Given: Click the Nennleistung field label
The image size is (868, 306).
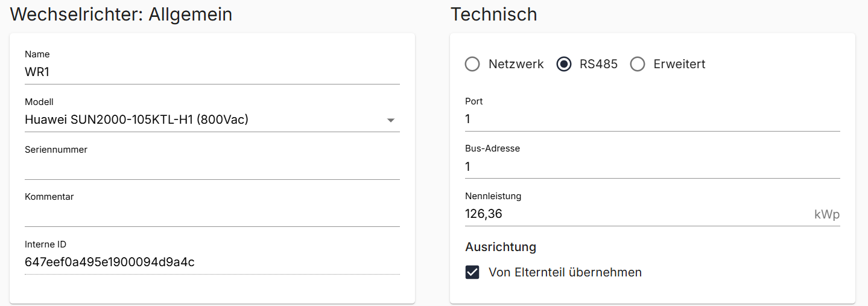Looking at the screenshot, I should coord(493,196).
